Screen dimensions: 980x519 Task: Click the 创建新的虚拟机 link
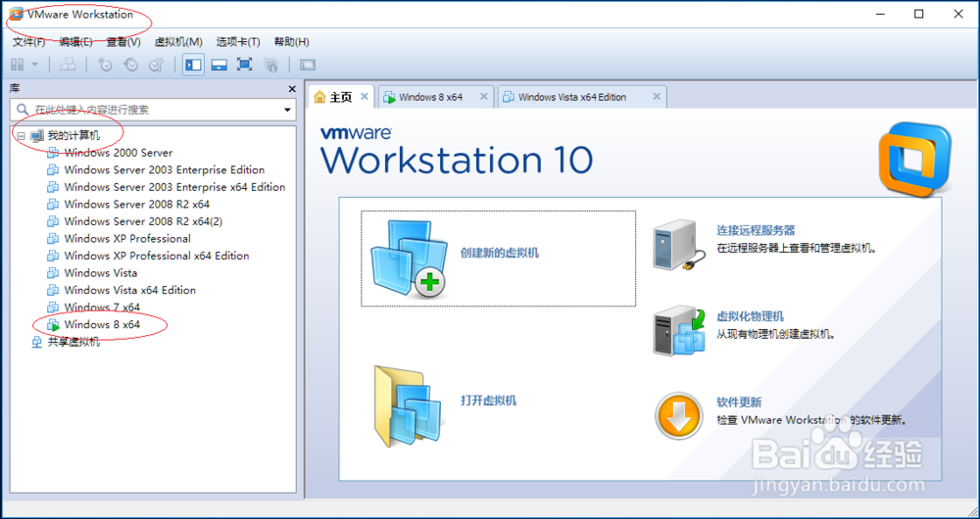click(500, 254)
